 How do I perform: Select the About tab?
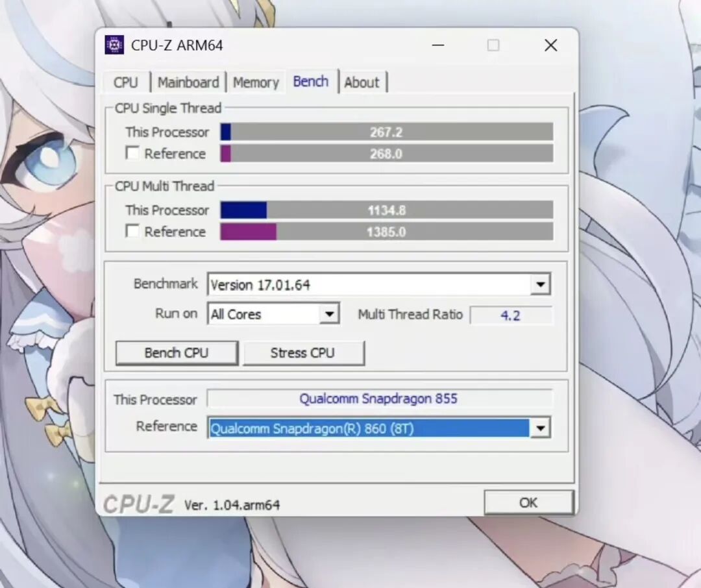coord(362,82)
